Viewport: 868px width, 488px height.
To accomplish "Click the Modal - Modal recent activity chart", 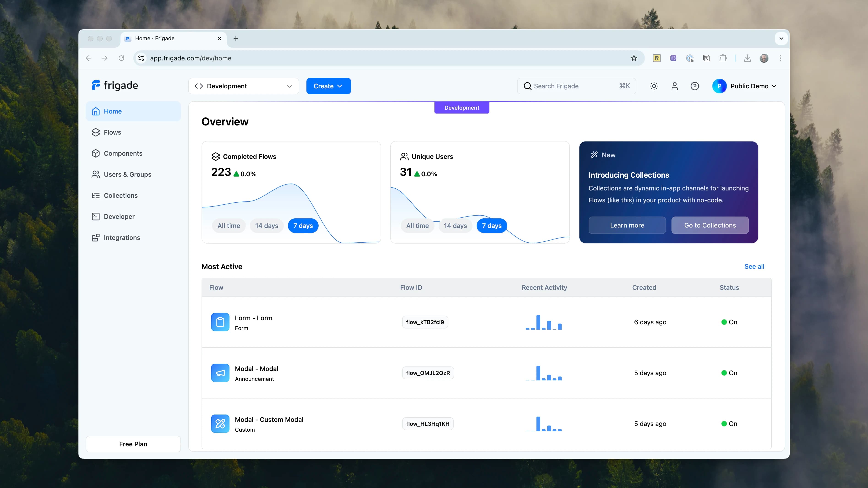I will [543, 373].
